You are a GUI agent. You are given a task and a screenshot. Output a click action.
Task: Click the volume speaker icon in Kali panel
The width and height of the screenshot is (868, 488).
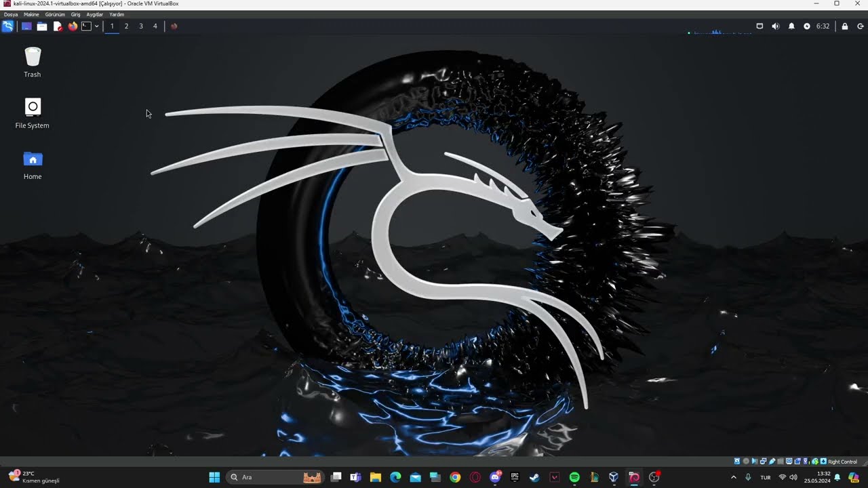pos(776,26)
